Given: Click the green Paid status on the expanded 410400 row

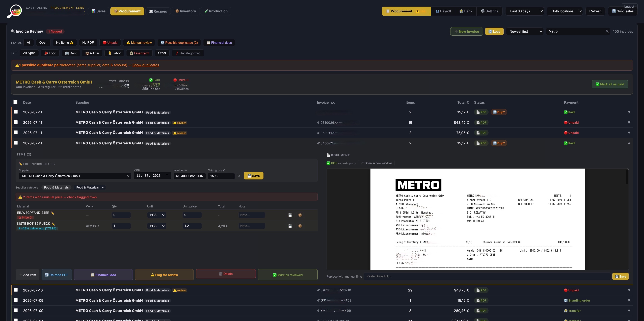Looking at the screenshot, I should (569, 143).
